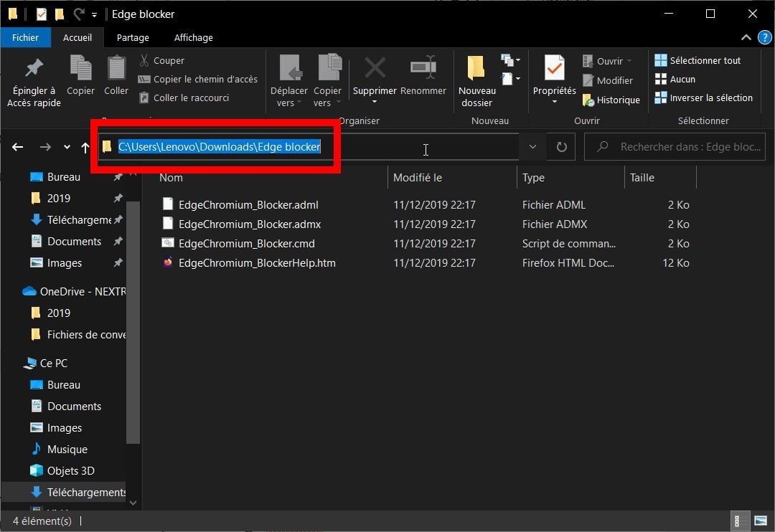Screen dimensions: 775x532
Task: Click the Rechercher dans Edge blocker search box
Action: pyautogui.click(x=675, y=147)
